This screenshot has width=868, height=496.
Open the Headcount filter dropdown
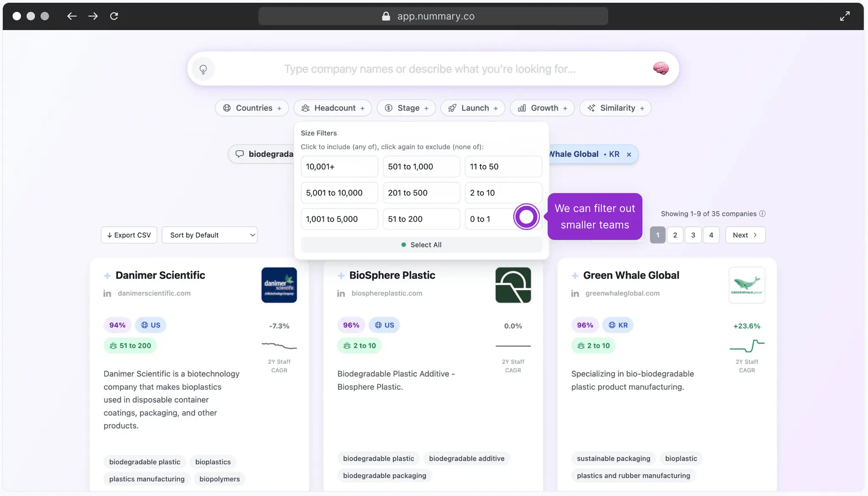coord(333,108)
